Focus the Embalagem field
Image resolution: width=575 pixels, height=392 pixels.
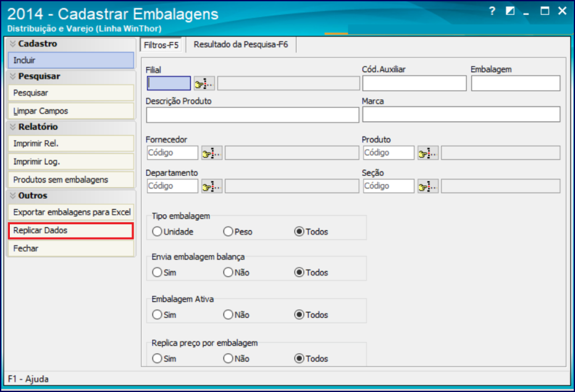516,83
